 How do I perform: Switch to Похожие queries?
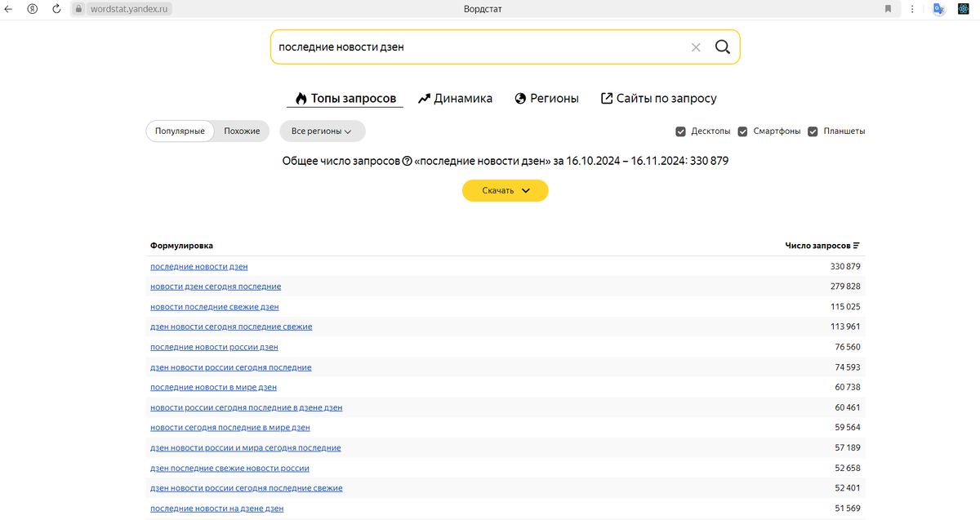point(242,131)
